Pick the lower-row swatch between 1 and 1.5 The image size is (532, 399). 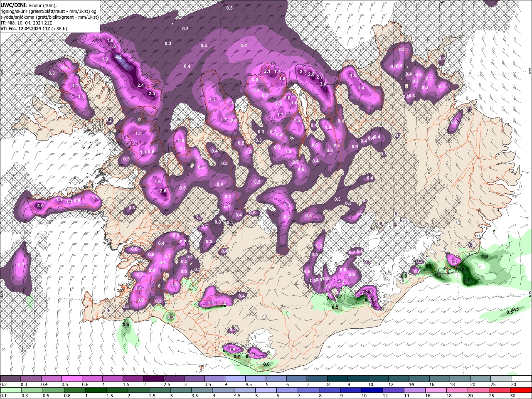click(96, 390)
